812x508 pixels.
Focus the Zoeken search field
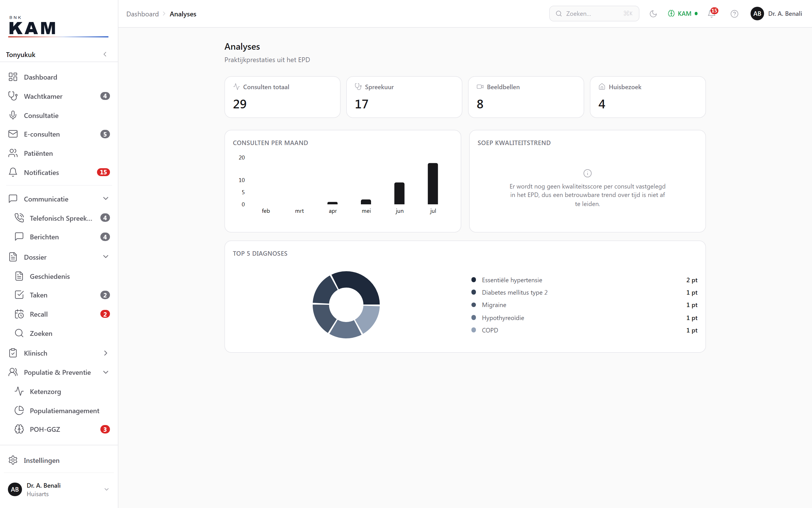(594, 14)
